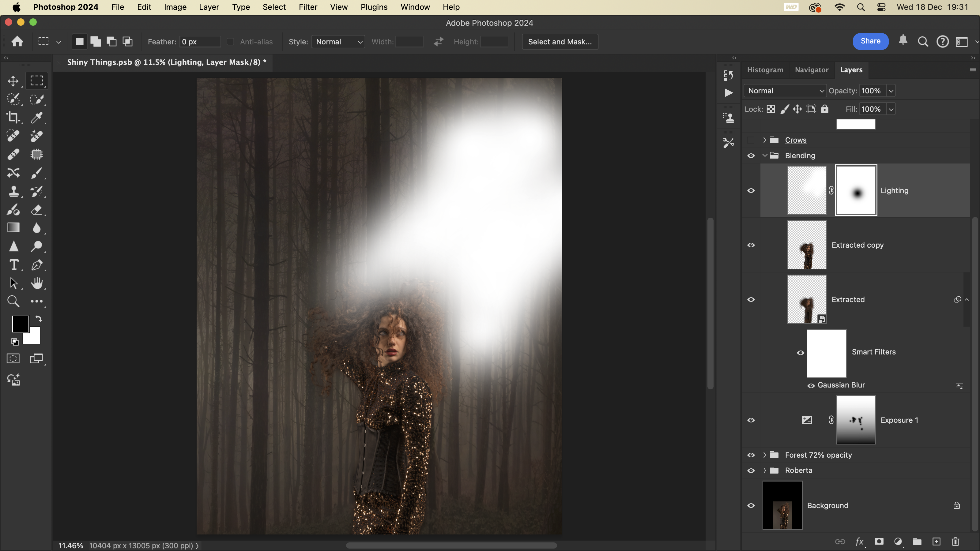Screen dimensions: 980x551
Task: Pick the Clone Stamp tool
Action: point(13,191)
